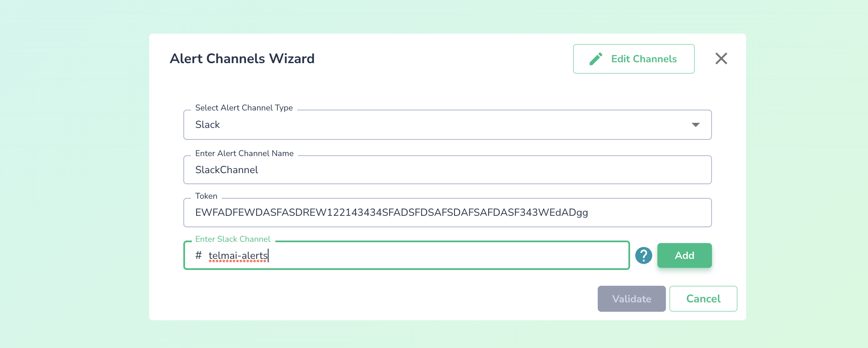Image resolution: width=868 pixels, height=348 pixels.
Task: Click the "telmai-alerts" text in the field
Action: click(238, 255)
